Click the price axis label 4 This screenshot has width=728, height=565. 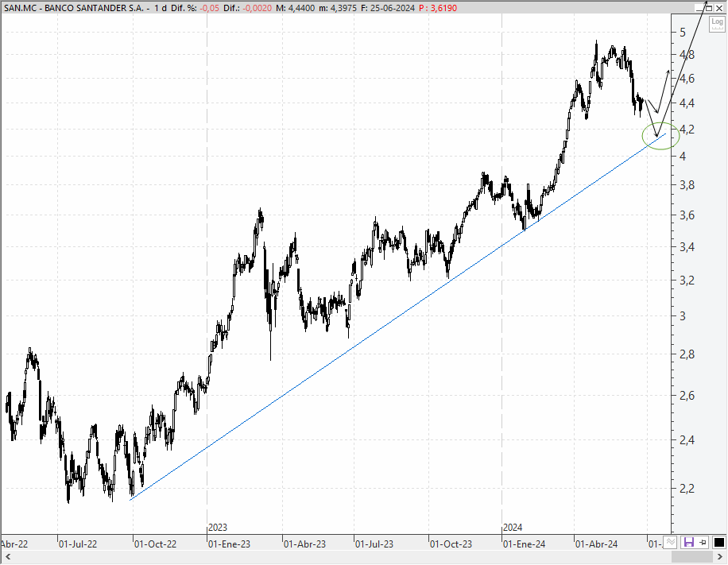click(682, 156)
